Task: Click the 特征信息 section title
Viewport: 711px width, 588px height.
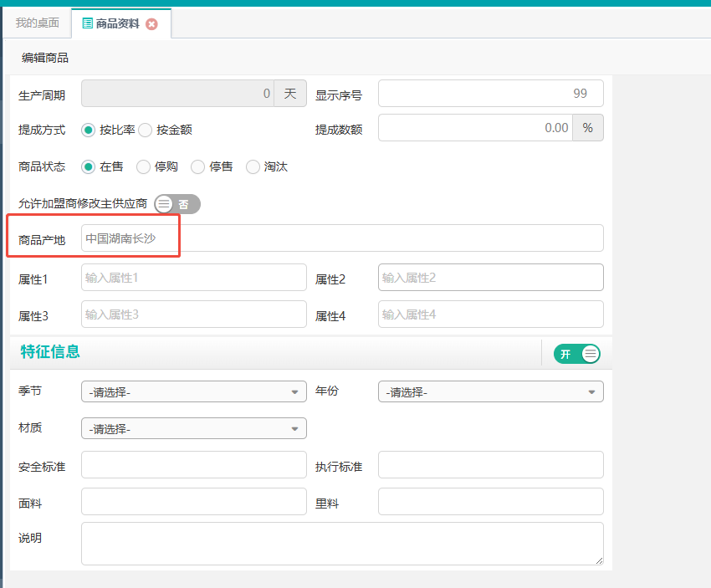Action: [x=50, y=352]
